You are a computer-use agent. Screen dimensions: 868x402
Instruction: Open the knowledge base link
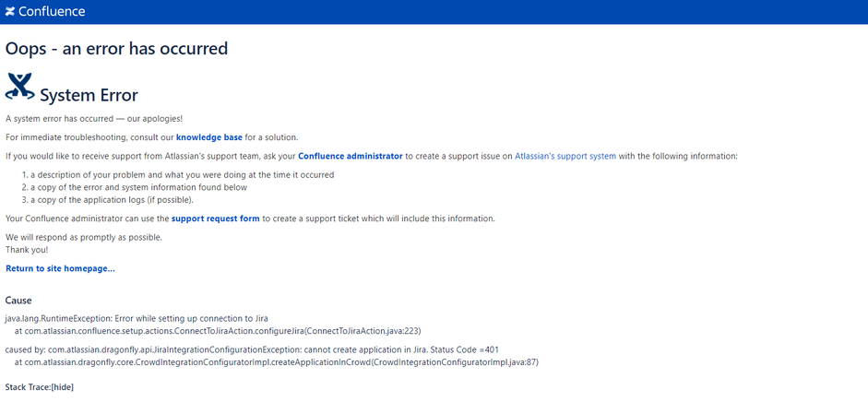pyautogui.click(x=209, y=137)
